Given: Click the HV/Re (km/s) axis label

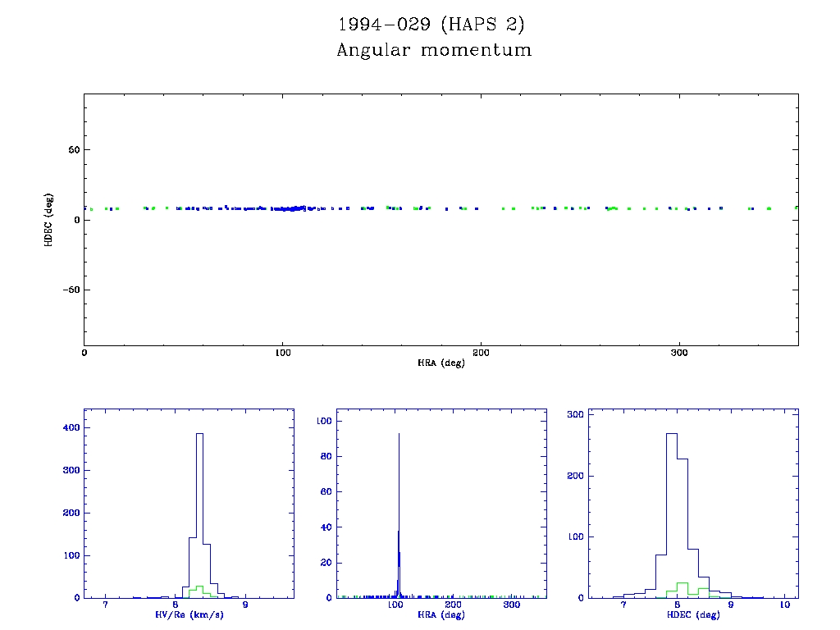Looking at the screenshot, I should (189, 614).
